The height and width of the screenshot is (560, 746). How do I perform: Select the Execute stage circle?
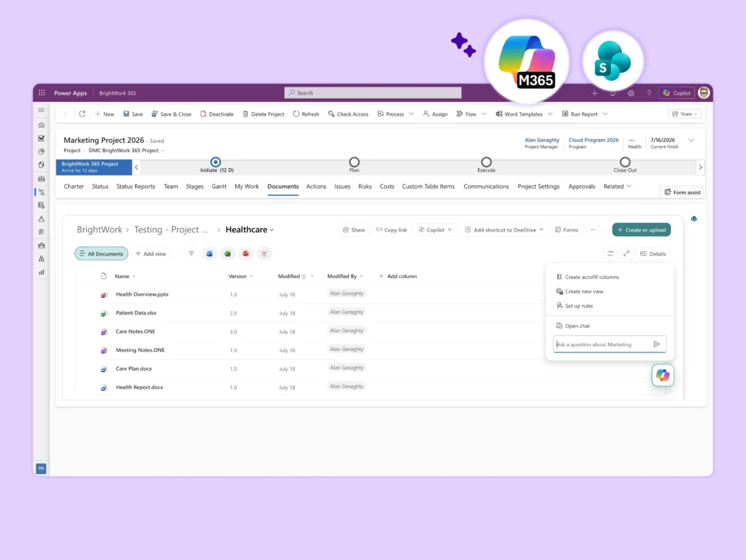486,162
